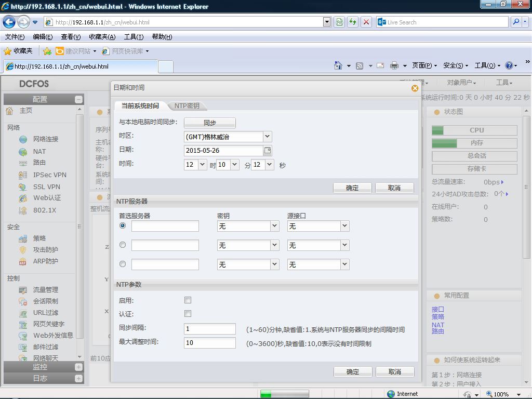Close the 日期和时间 dialog with orange X
This screenshot has width=532, height=399.
click(415, 88)
